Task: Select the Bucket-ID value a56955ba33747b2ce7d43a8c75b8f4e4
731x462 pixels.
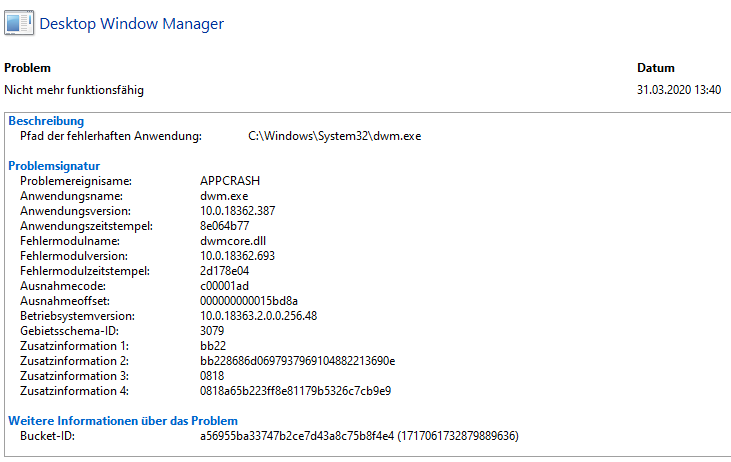Action: tap(297, 436)
